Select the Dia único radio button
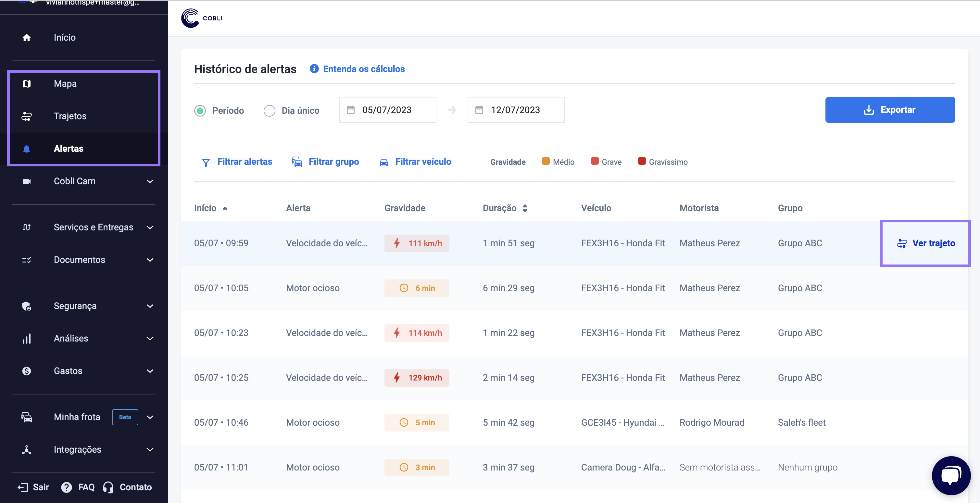This screenshot has height=503, width=980. coord(269,111)
